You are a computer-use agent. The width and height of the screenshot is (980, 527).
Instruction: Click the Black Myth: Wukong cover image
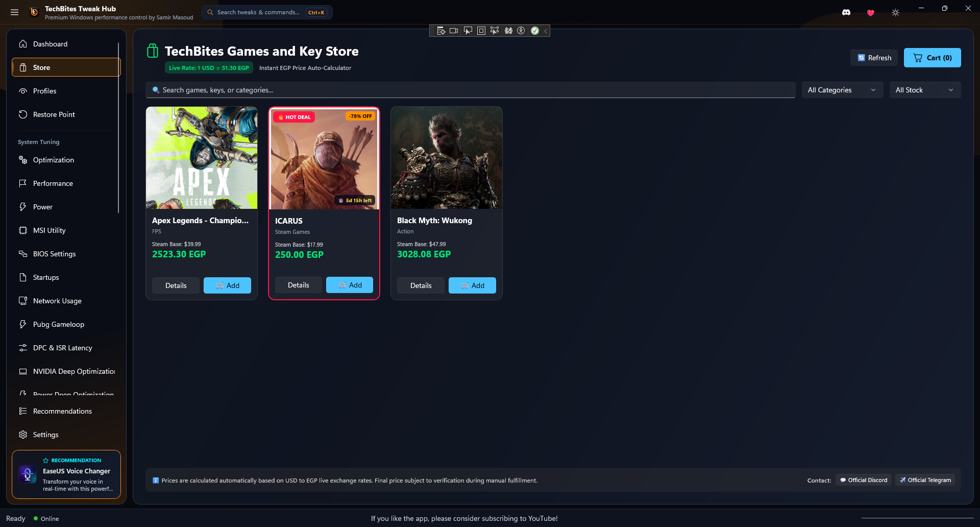(447, 158)
